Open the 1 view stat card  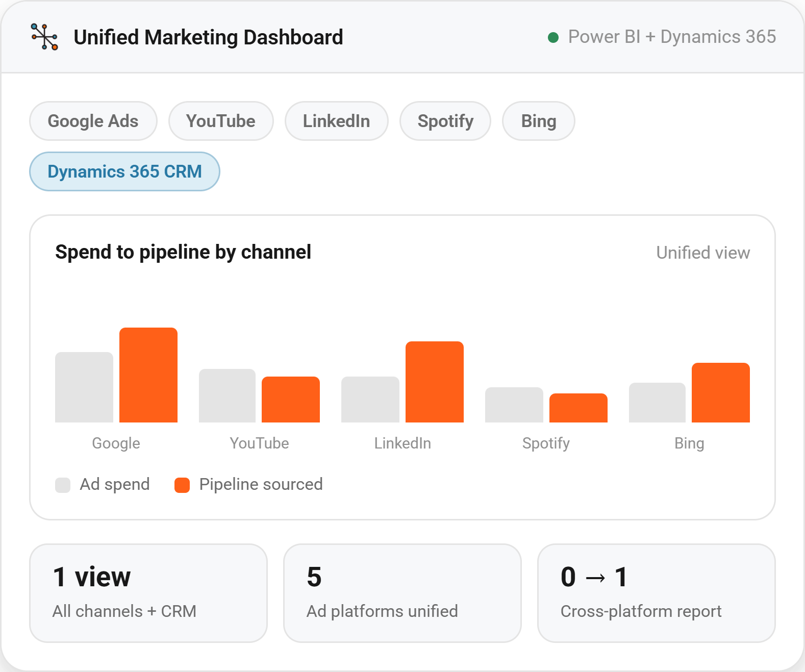pyautogui.click(x=148, y=593)
